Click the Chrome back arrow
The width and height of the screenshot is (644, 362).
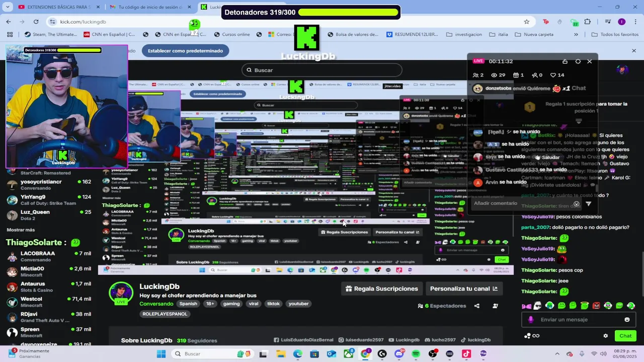tap(9, 22)
